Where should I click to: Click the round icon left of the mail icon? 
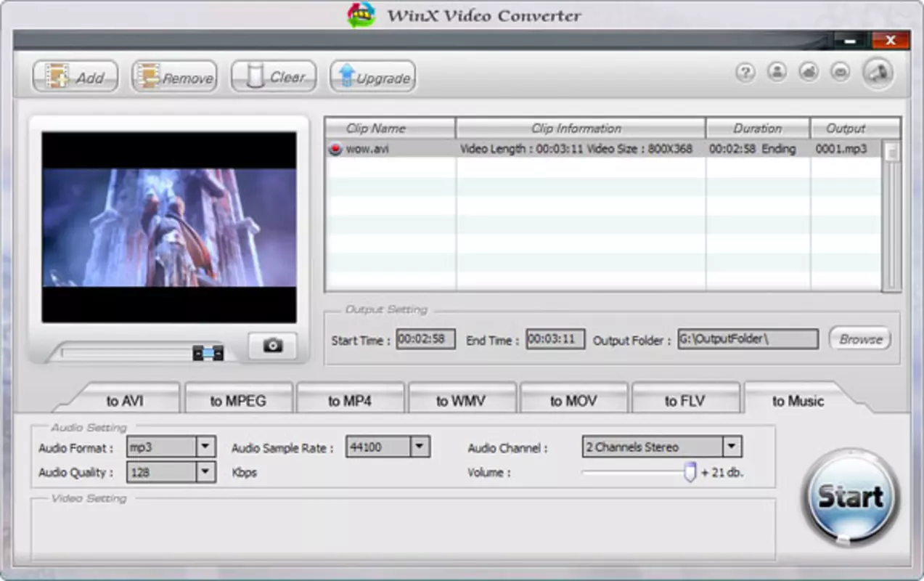coord(809,72)
